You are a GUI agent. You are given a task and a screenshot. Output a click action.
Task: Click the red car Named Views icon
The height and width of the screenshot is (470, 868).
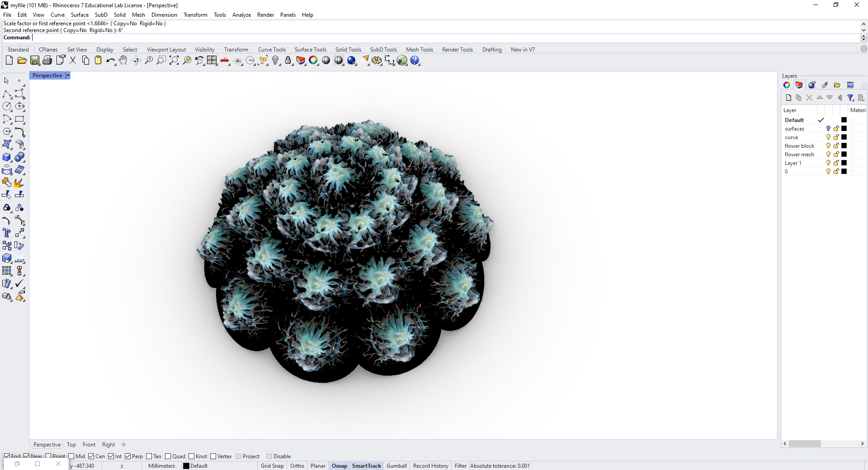pyautogui.click(x=225, y=61)
